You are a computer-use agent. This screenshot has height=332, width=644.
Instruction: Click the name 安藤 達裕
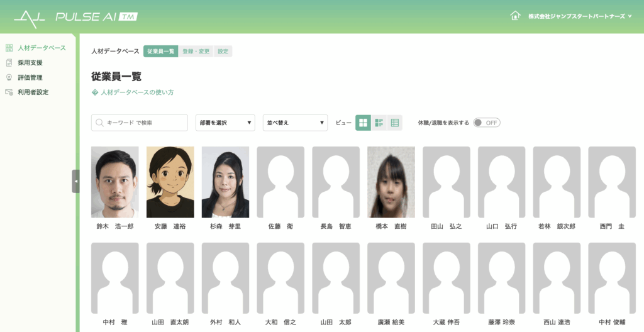pos(170,226)
